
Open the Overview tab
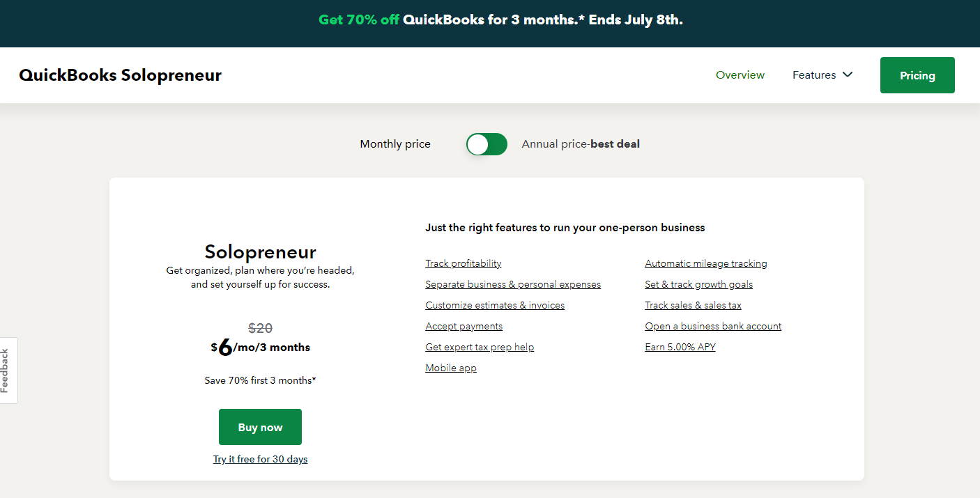pos(740,75)
